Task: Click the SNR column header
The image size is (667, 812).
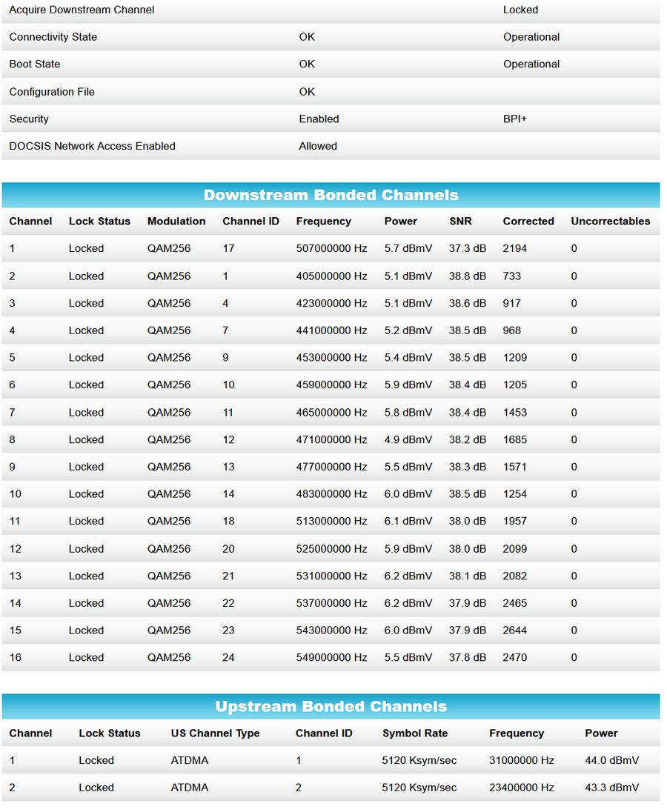Action: (x=460, y=222)
